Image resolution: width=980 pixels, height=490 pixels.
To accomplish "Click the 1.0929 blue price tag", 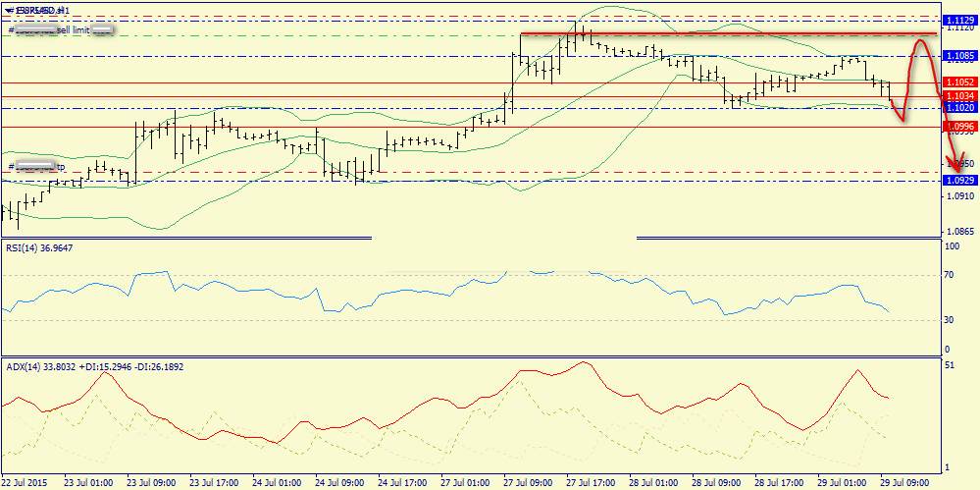I will coord(956,181).
